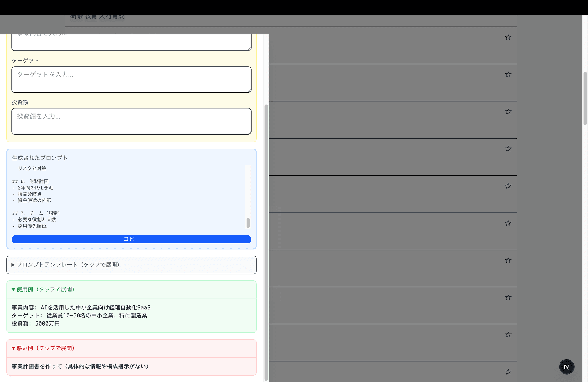Viewport: 588px width, 382px height.
Task: Toggle the fifth star from top
Action: click(508, 186)
